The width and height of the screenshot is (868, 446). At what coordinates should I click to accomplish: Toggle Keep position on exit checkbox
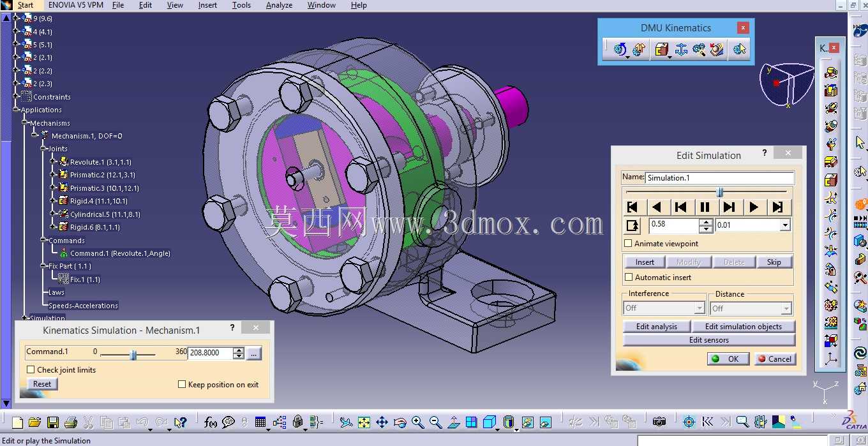(182, 384)
